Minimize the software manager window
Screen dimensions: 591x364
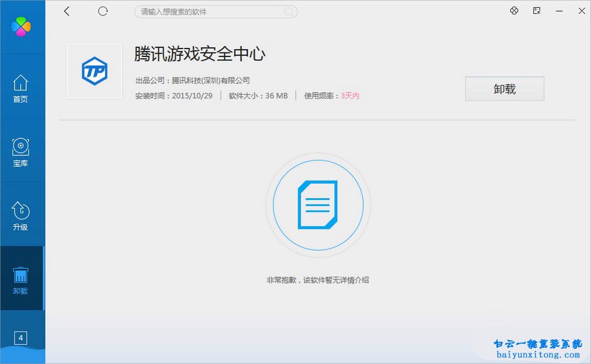[x=560, y=11]
